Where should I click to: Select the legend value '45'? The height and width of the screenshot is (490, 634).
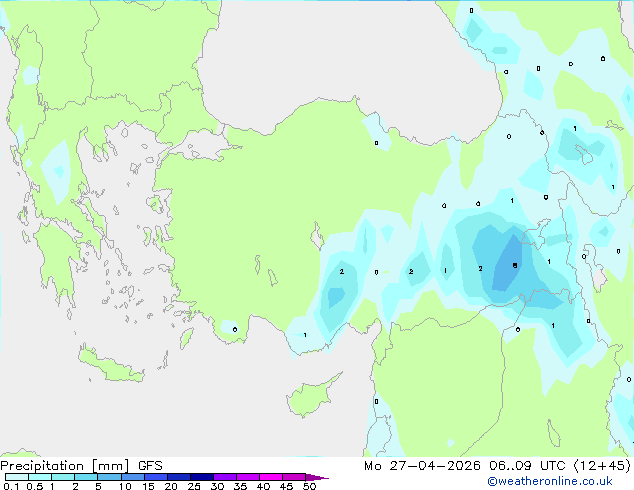coord(286,486)
